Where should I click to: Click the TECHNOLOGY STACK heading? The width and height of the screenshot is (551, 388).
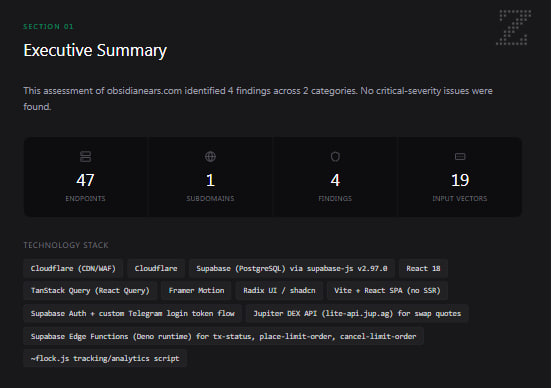pyautogui.click(x=66, y=245)
